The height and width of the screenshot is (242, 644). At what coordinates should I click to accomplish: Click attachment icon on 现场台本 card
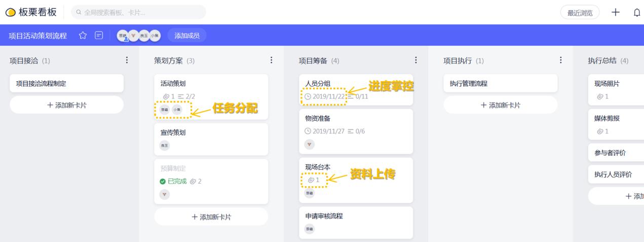pos(311,180)
